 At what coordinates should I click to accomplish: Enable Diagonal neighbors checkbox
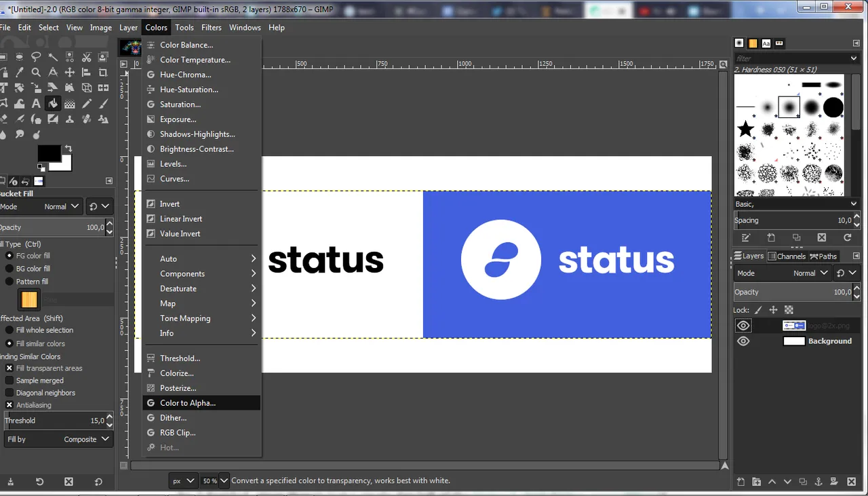9,393
